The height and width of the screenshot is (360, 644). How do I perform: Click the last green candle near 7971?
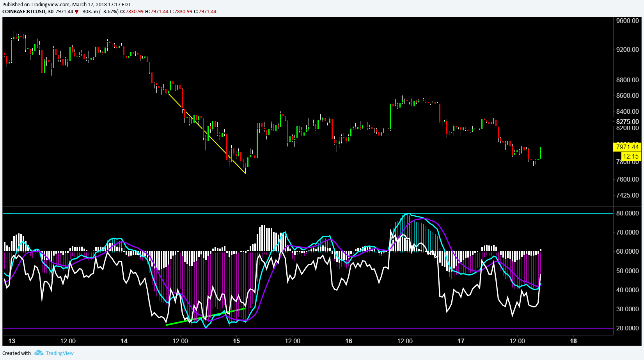pos(540,153)
